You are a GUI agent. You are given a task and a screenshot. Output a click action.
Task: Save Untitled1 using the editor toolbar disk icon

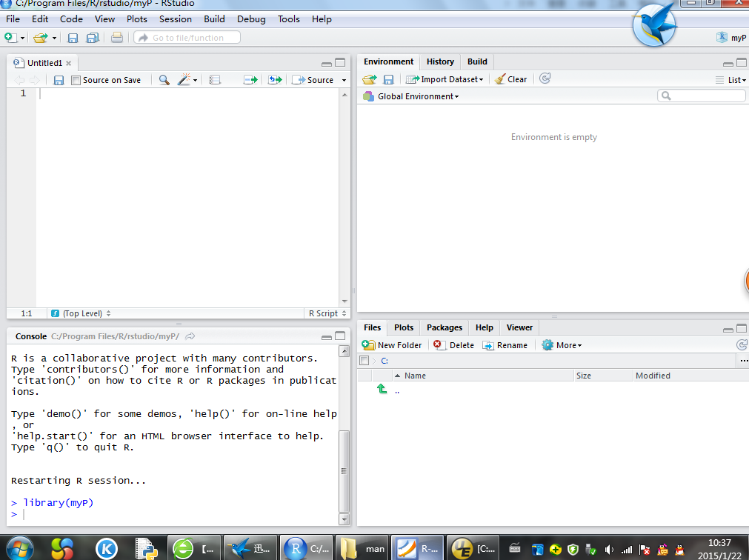(59, 80)
